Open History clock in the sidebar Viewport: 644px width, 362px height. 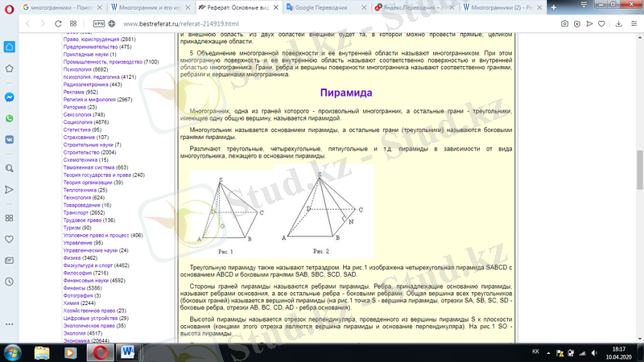(9, 282)
